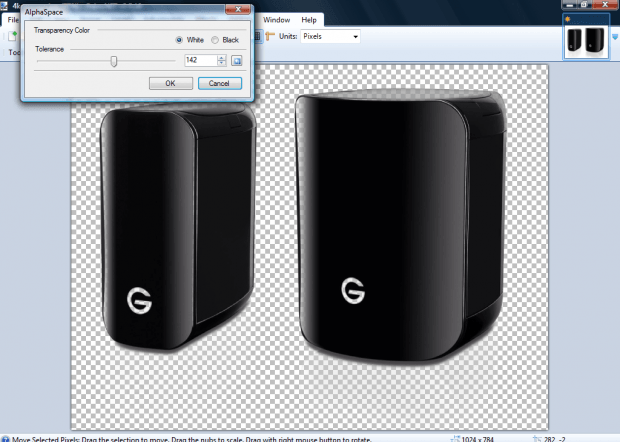620x442 pixels.
Task: Cancel the AlphaSpace dialog
Action: click(x=219, y=83)
